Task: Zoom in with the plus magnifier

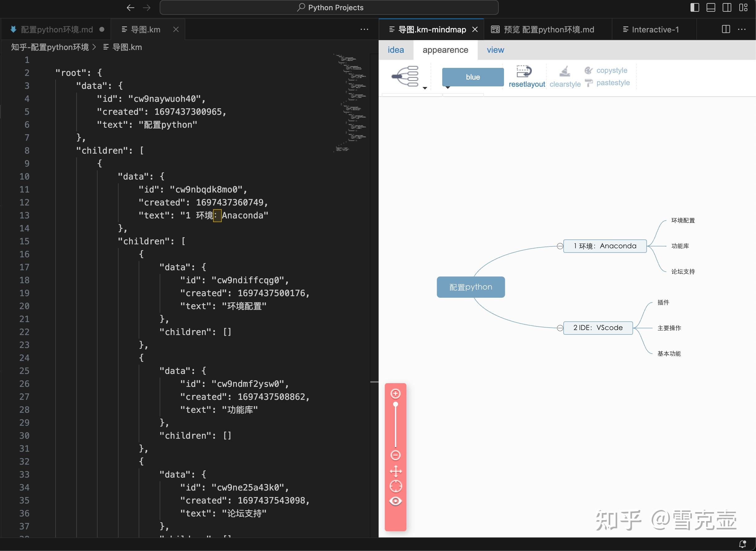Action: [x=396, y=394]
